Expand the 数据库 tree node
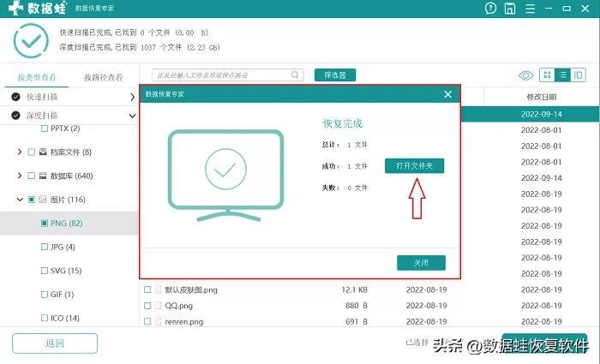 point(20,176)
